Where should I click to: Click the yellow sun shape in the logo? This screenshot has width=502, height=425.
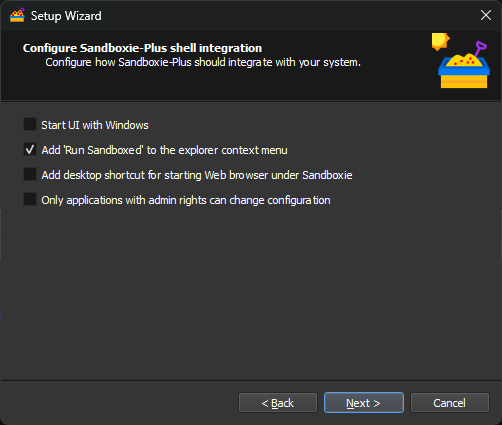click(x=440, y=41)
